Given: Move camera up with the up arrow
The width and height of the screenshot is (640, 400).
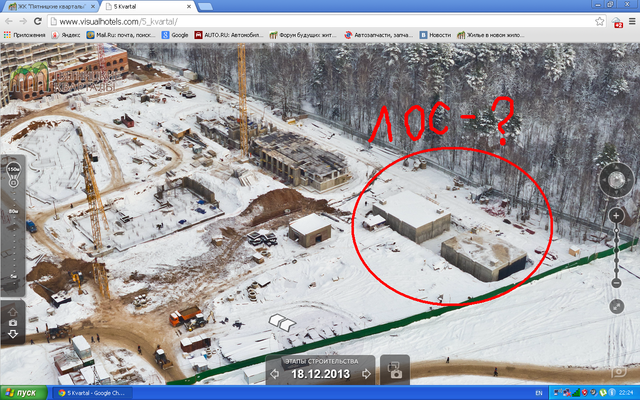Looking at the screenshot, I should click(x=13, y=313).
